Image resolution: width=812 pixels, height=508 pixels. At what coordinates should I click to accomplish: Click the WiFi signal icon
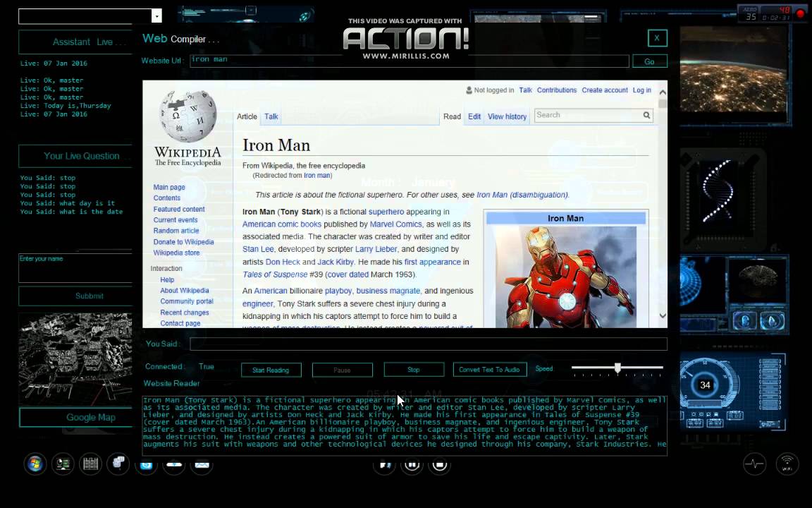(787, 464)
